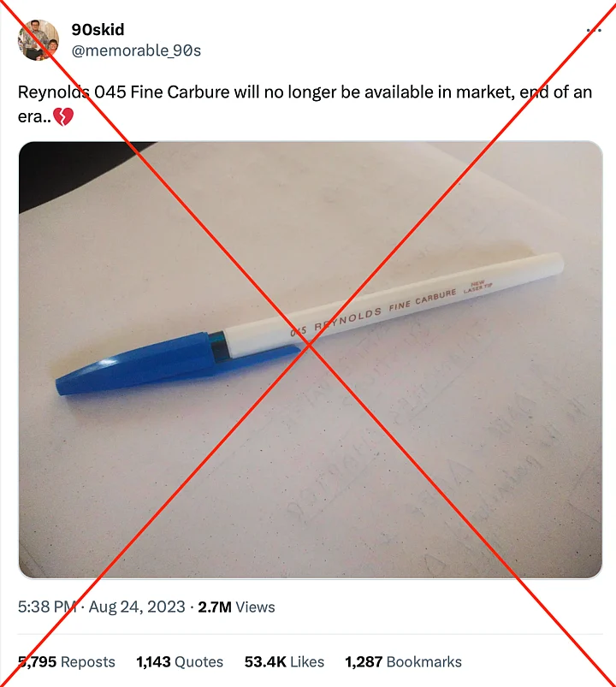
Task: Click the 045 number printed on the pen
Action: (299, 331)
